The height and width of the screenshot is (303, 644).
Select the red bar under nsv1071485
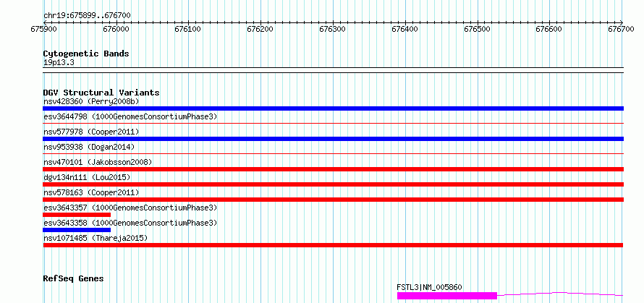[333, 245]
